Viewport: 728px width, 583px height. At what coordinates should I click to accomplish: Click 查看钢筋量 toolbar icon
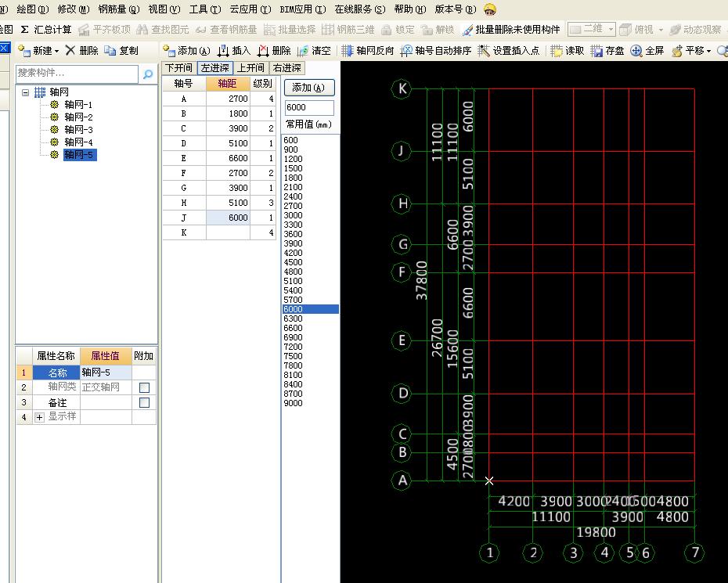coord(200,31)
